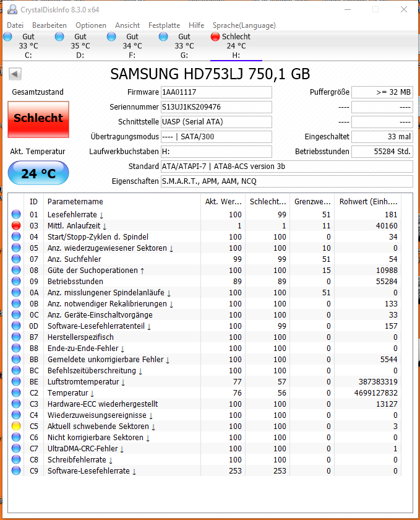Click the blue status icon of Lesefehlerrate
420x520 pixels.
(x=16, y=215)
